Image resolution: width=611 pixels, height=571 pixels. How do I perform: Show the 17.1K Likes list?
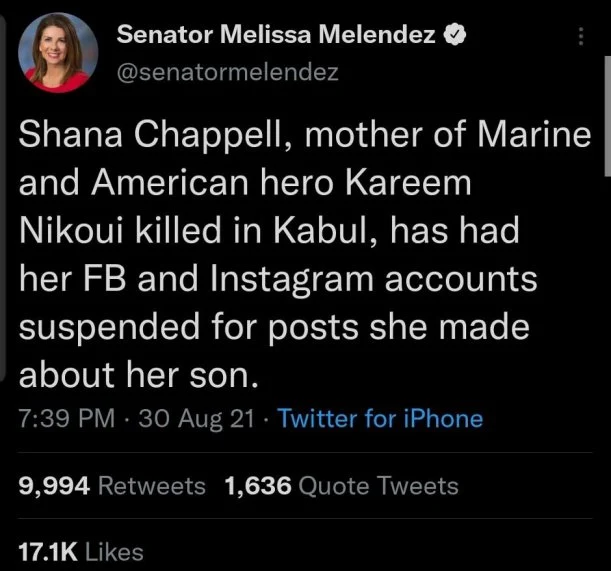[81, 551]
